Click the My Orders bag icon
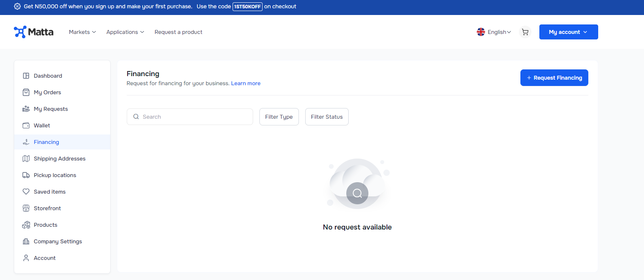The height and width of the screenshot is (280, 644). pos(26,92)
